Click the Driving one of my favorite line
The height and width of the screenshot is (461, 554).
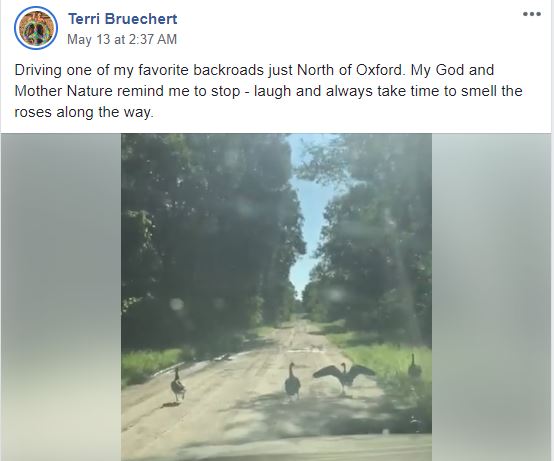(254, 70)
